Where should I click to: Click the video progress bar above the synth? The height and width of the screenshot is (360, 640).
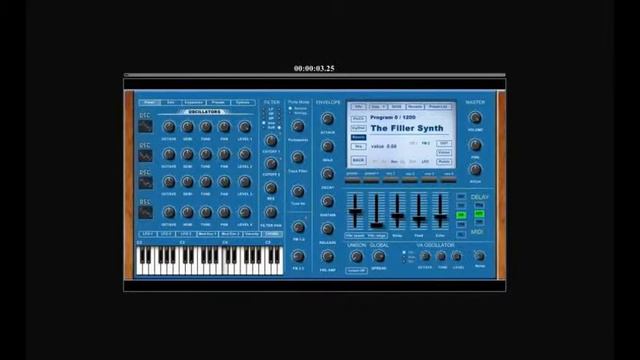[314, 75]
